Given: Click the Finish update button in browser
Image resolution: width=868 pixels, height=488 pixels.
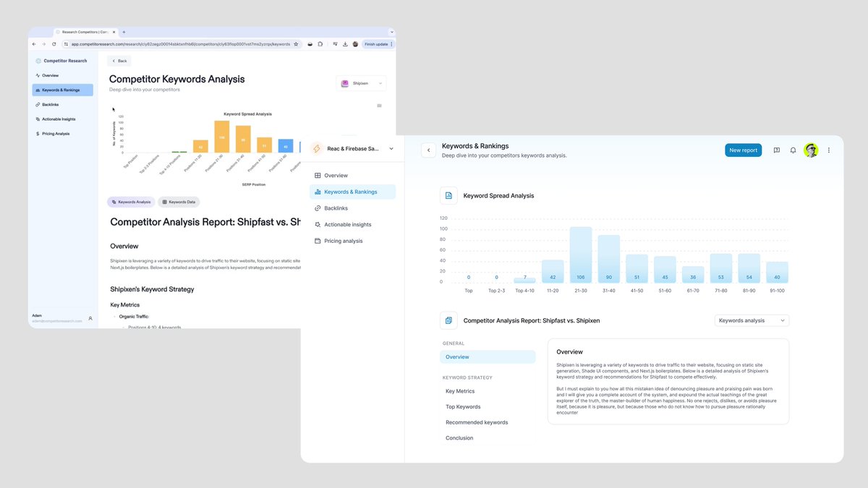Looking at the screenshot, I should click(x=377, y=44).
